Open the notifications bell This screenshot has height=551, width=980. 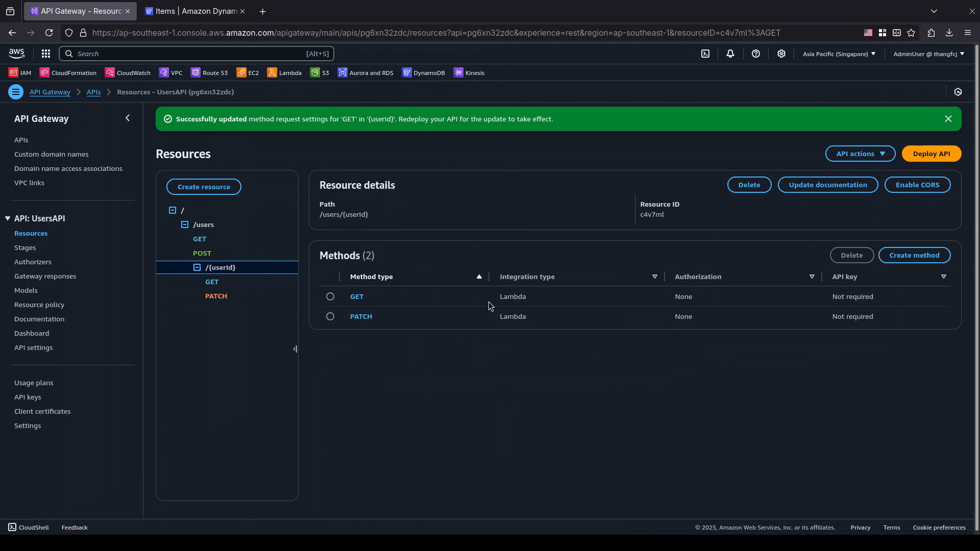pyautogui.click(x=730, y=54)
